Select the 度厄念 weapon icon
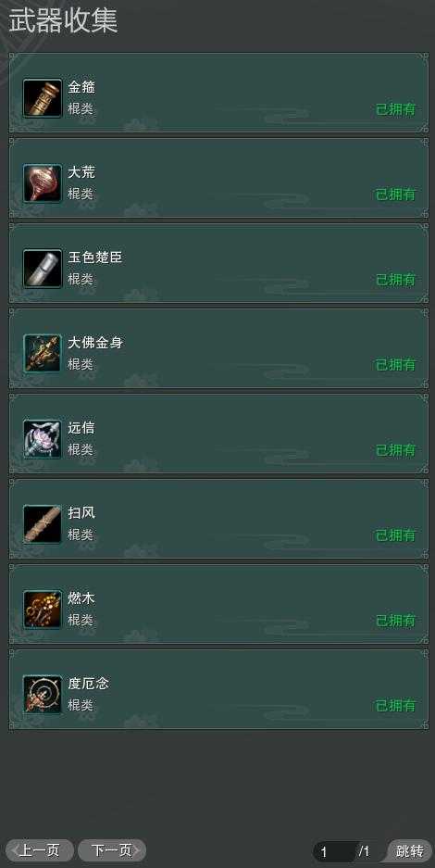This screenshot has width=435, height=868. [43, 695]
